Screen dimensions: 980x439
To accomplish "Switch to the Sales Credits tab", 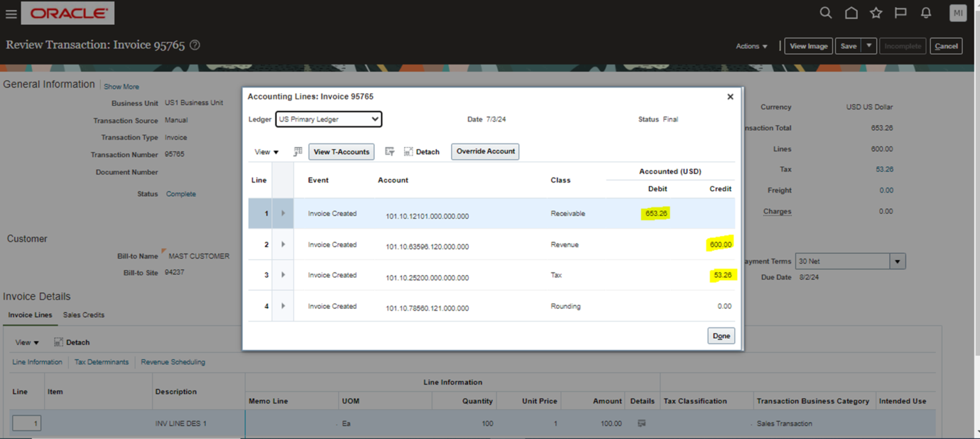I will tap(83, 315).
